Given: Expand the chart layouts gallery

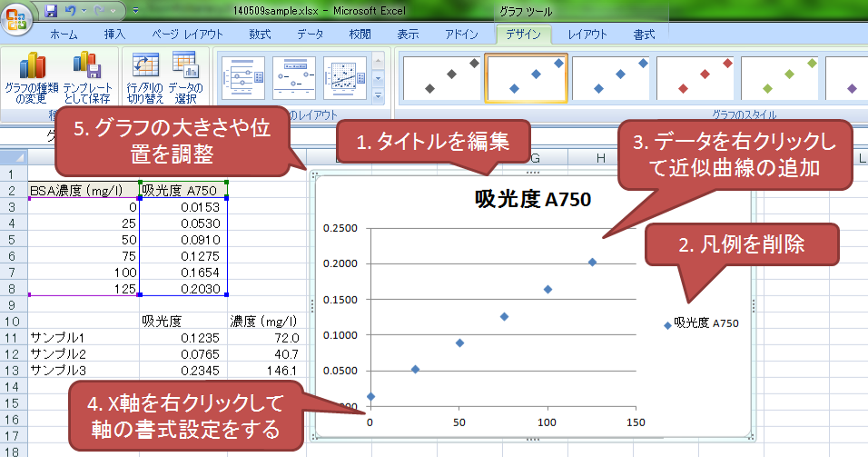Looking at the screenshot, I should (379, 95).
